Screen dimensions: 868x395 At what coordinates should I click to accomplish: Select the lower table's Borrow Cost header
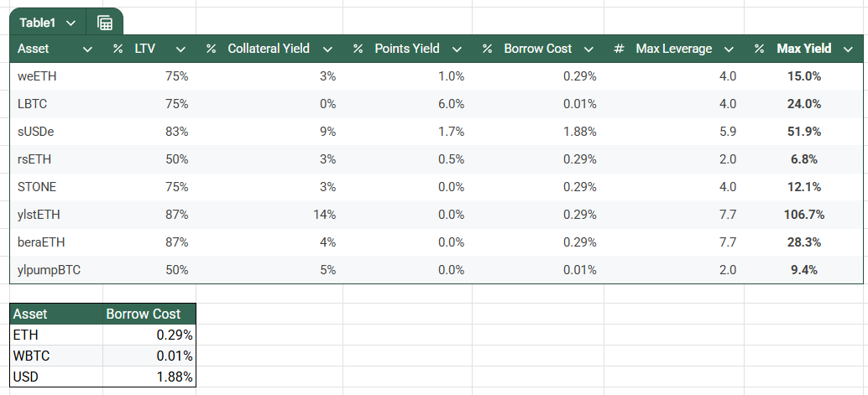149,314
